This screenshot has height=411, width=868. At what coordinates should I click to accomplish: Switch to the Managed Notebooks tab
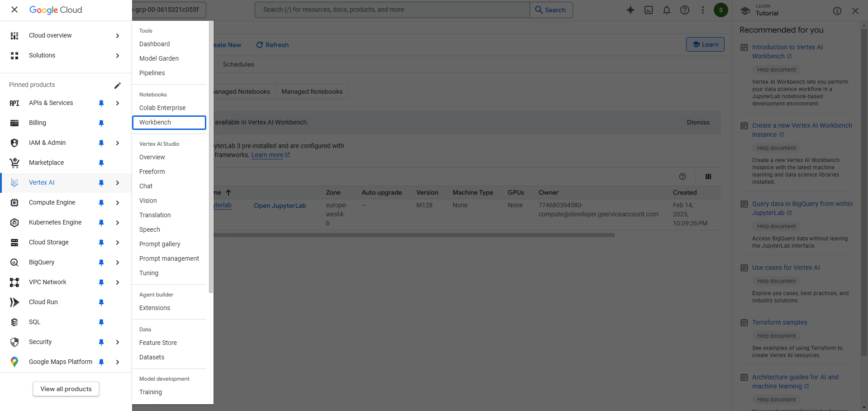[312, 91]
